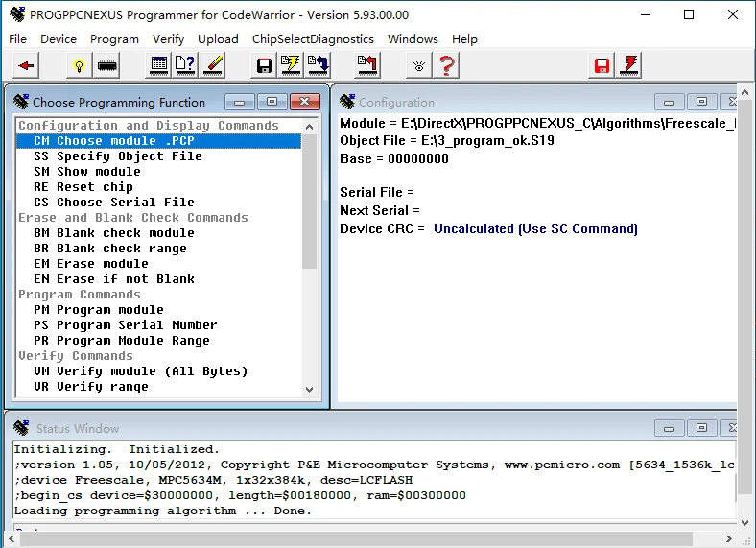Click the red lightning bolt toolbar icon

click(x=629, y=65)
